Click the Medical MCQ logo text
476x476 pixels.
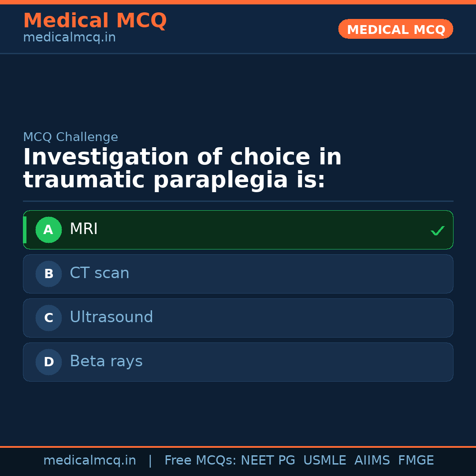[95, 21]
